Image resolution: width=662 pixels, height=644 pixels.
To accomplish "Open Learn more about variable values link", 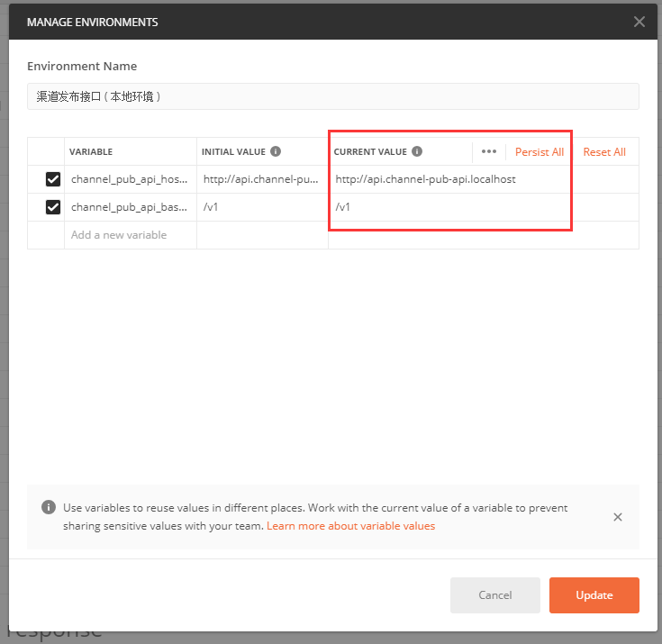I will 350,526.
